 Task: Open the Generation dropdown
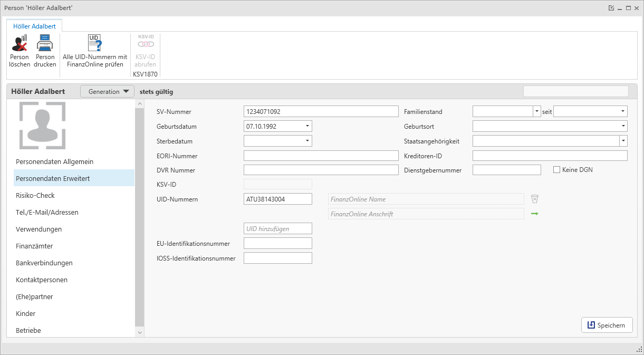[108, 91]
